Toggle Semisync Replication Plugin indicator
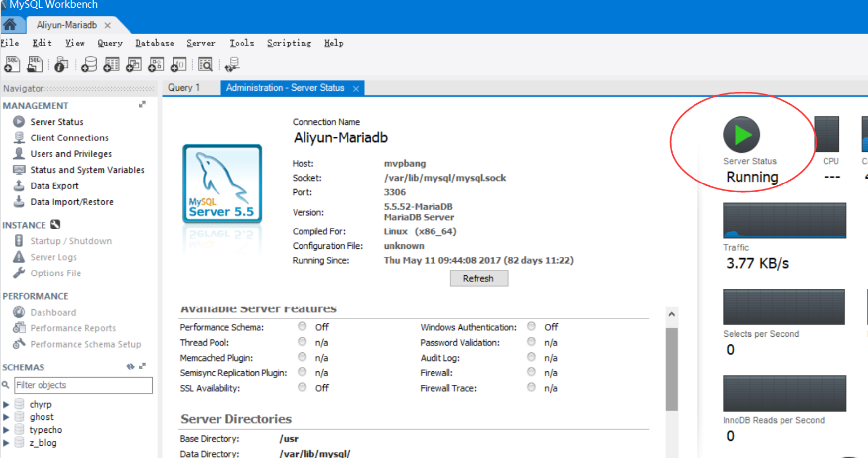 click(x=302, y=372)
